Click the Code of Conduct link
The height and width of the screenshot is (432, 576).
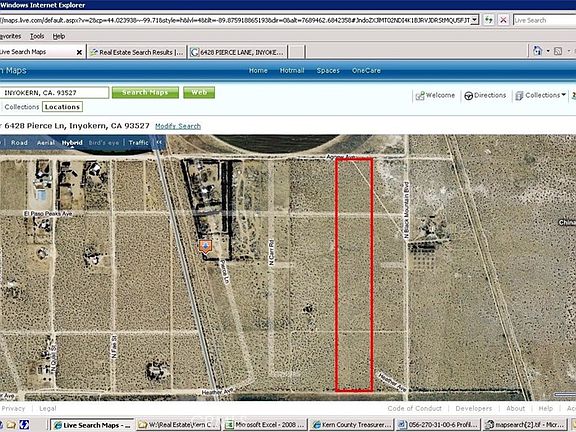[x=414, y=408]
